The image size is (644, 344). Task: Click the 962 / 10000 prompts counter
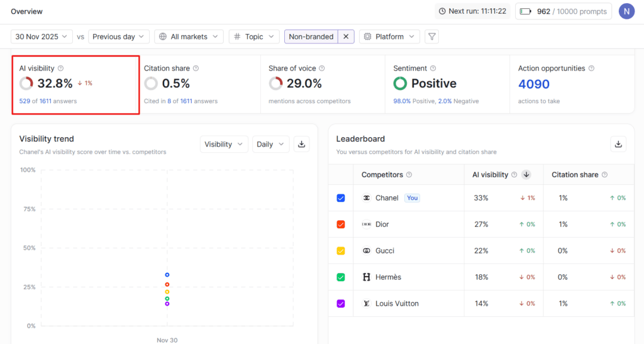point(572,11)
